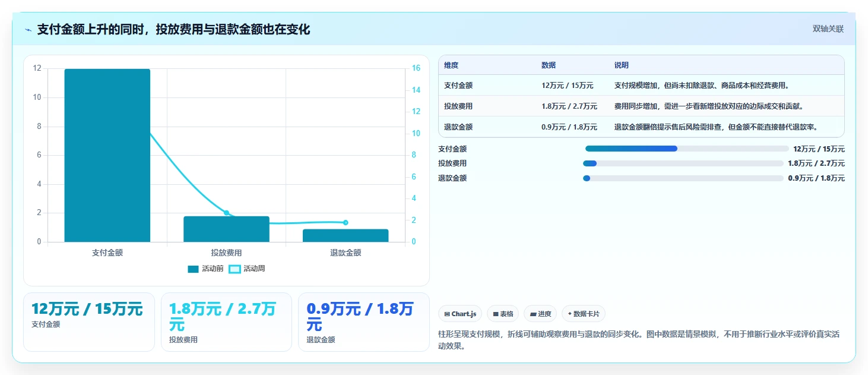This screenshot has height=375, width=868.
Task: Click the 支付金额 bar in the chart
Action: click(x=107, y=155)
